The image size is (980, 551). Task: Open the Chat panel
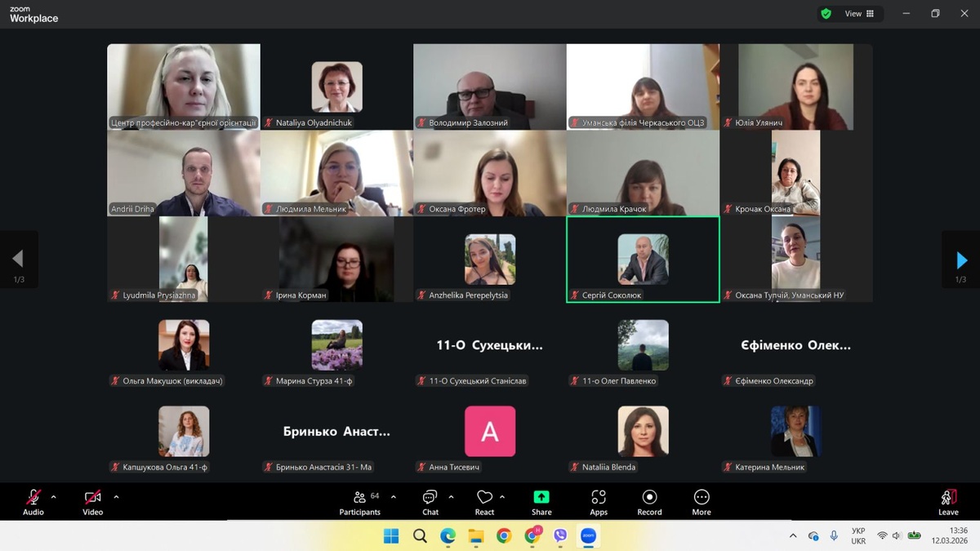pyautogui.click(x=430, y=502)
